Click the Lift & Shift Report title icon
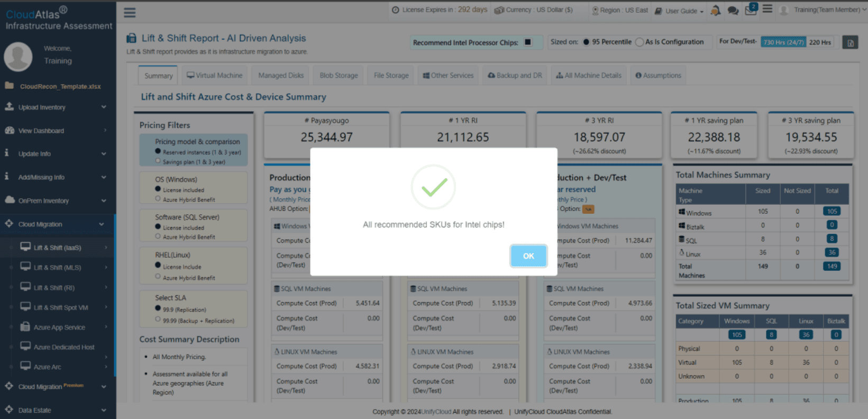The image size is (868, 419). (131, 38)
